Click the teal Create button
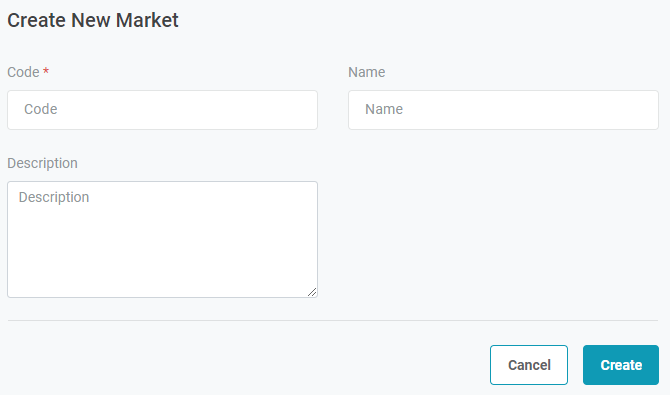 (x=621, y=365)
